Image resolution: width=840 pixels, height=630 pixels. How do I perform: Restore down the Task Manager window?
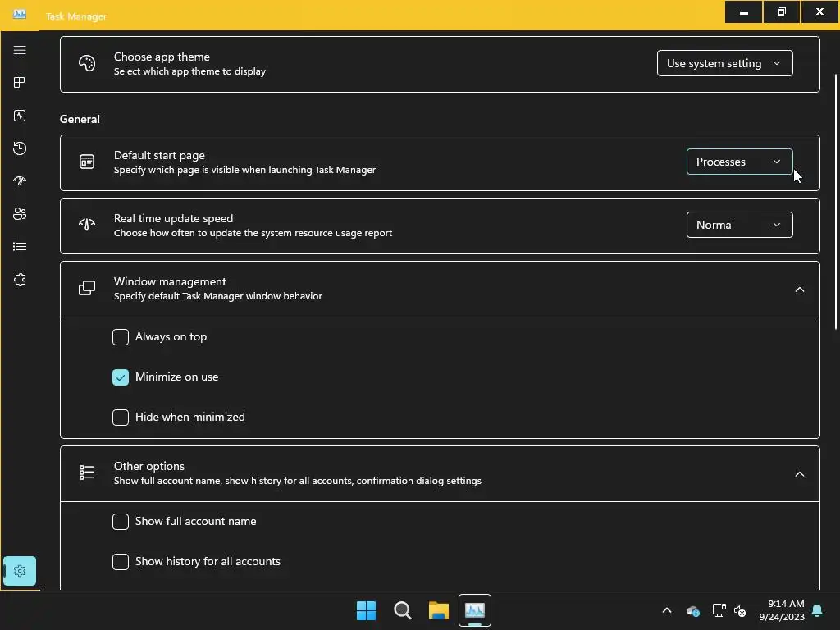(x=782, y=11)
